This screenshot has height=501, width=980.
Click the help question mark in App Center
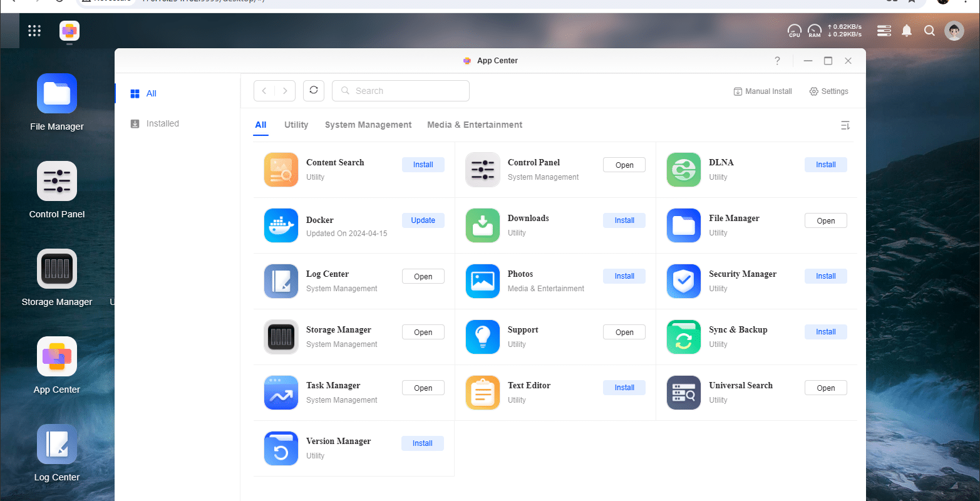point(777,61)
